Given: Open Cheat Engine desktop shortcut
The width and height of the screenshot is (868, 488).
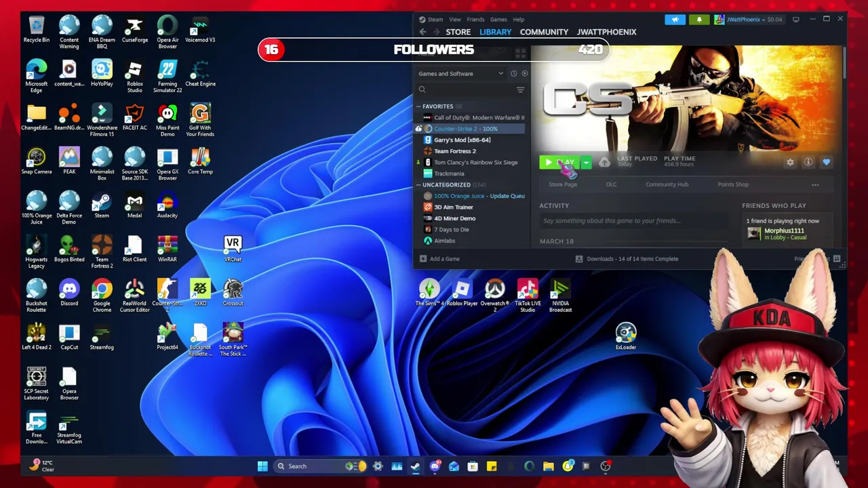Looking at the screenshot, I should coord(200,74).
